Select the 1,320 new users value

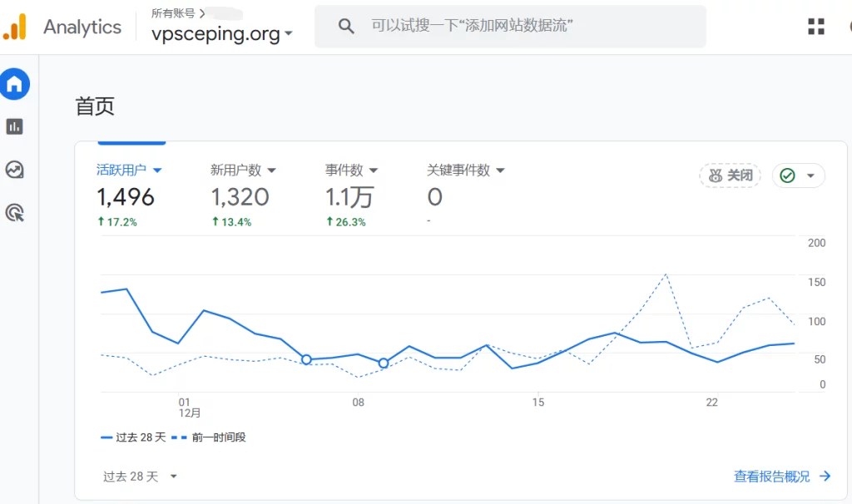[240, 196]
